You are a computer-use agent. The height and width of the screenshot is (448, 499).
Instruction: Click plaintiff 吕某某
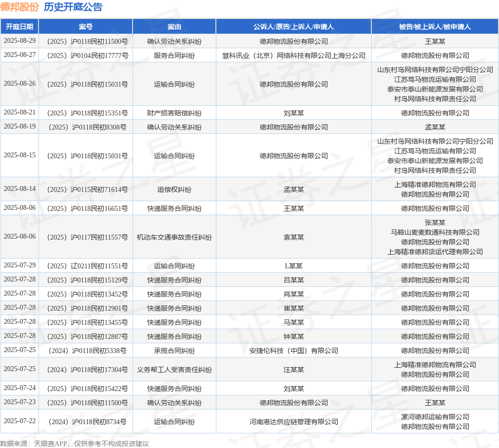click(x=294, y=280)
